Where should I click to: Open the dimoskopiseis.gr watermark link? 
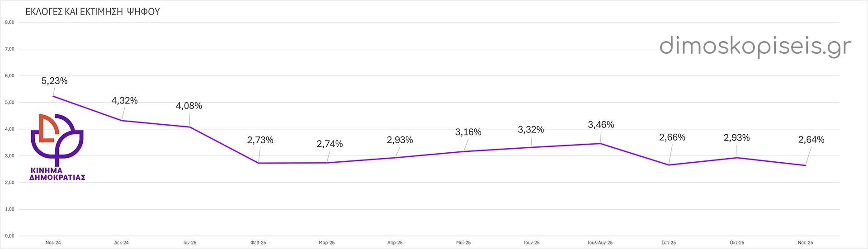coord(755,46)
